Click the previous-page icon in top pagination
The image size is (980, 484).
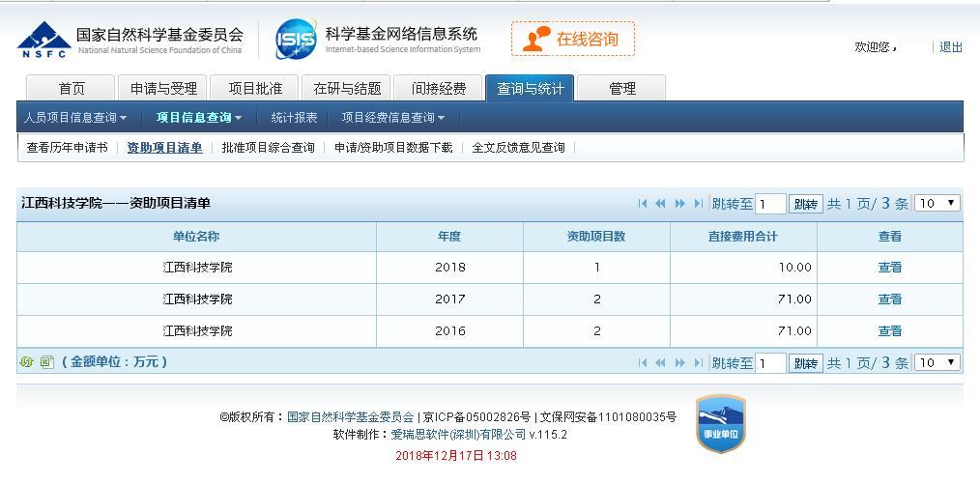point(661,204)
